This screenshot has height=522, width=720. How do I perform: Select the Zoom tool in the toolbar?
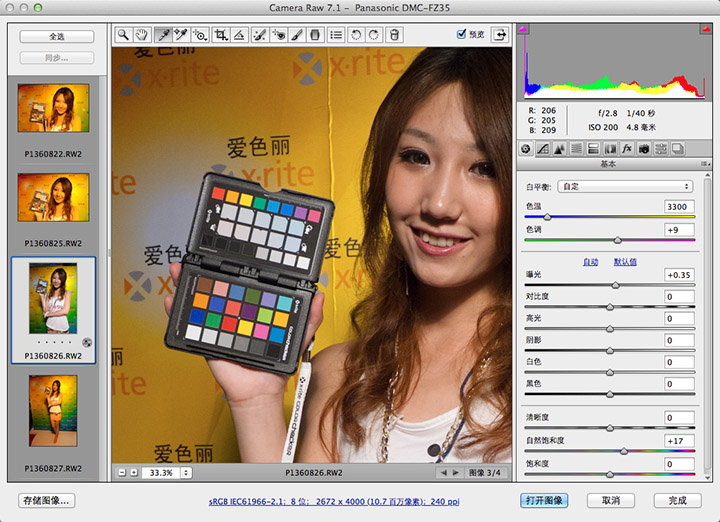click(123, 35)
